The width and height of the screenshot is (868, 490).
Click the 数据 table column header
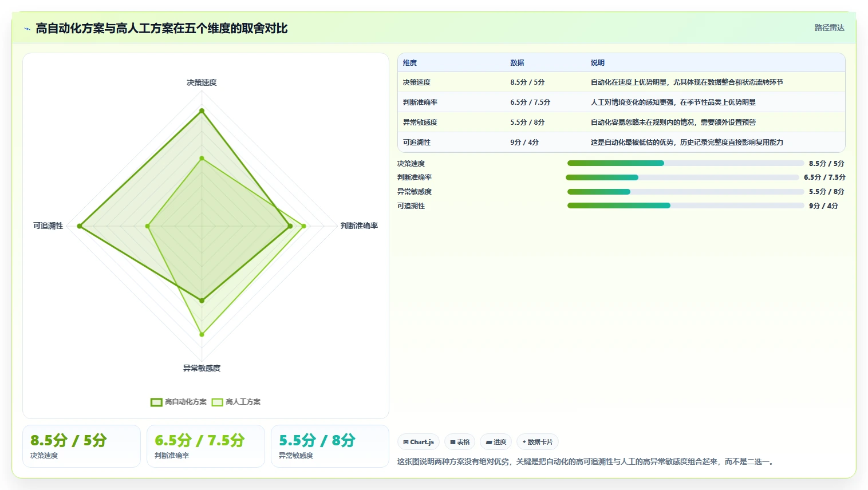click(517, 63)
